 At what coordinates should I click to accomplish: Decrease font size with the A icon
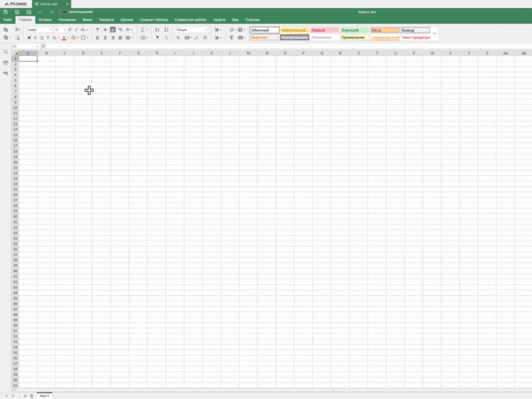[x=77, y=30]
